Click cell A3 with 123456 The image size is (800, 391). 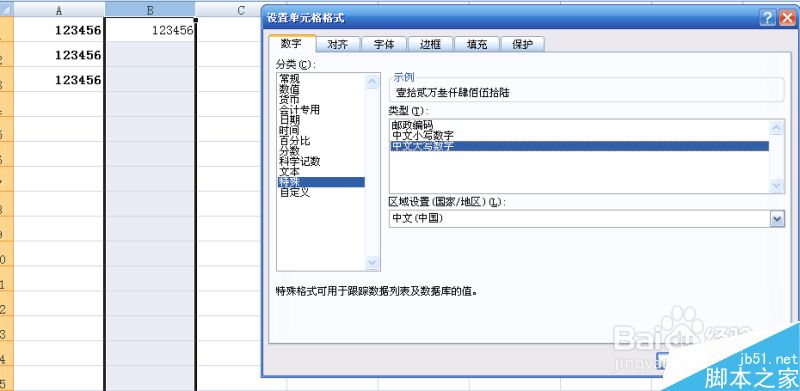[59, 80]
